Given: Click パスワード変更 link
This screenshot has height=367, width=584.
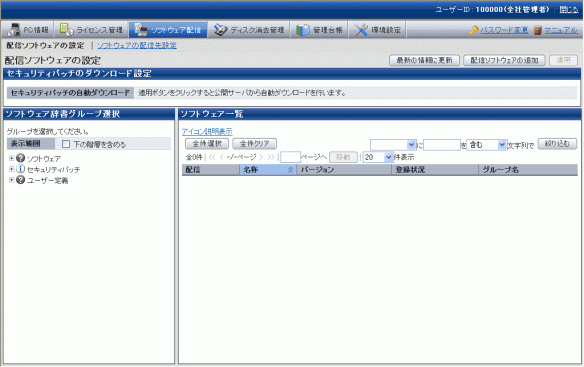Looking at the screenshot, I should point(504,30).
